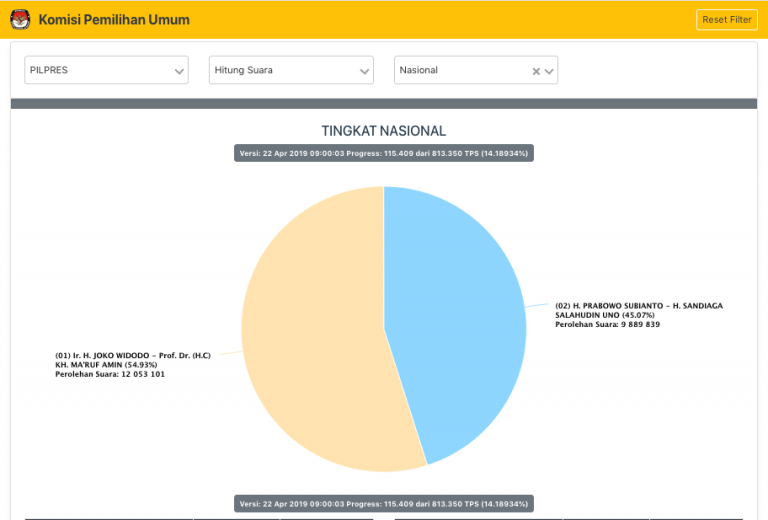
Task: Click the TINGKAT NASIONAL heading
Action: 384,131
